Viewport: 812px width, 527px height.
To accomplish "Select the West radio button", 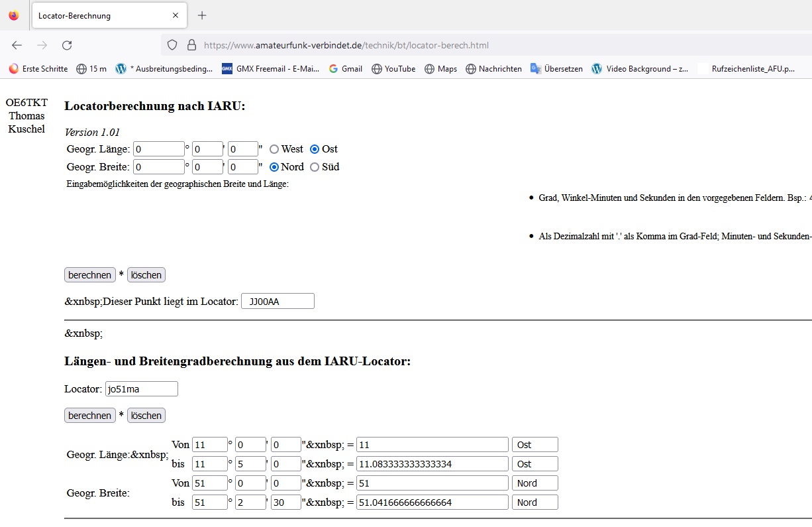I will (274, 149).
